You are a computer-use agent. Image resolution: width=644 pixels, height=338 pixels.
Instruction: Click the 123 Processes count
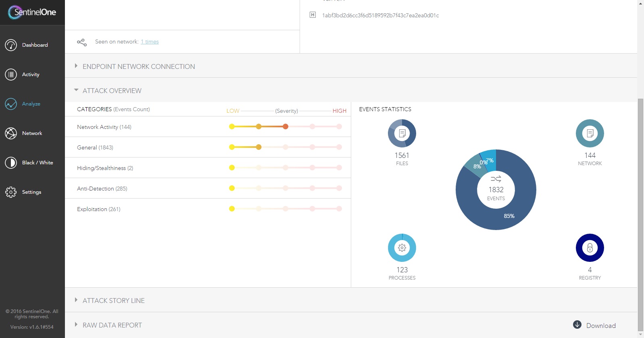402,270
